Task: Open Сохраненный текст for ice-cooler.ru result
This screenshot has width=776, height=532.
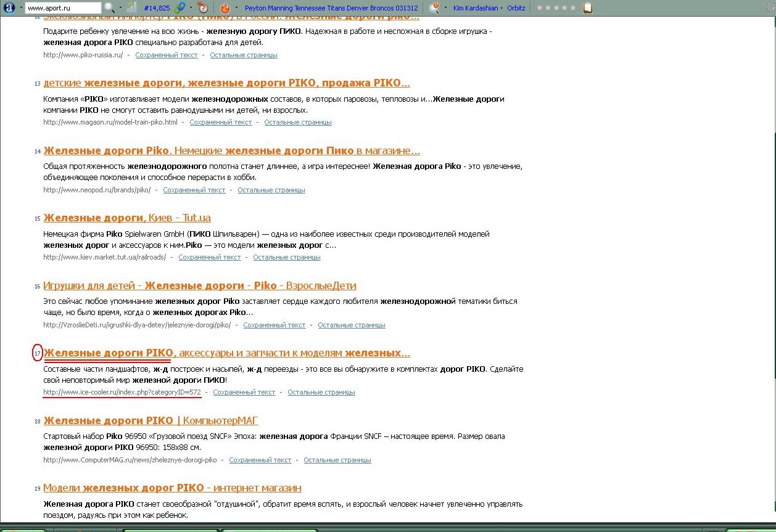Action: pos(244,392)
